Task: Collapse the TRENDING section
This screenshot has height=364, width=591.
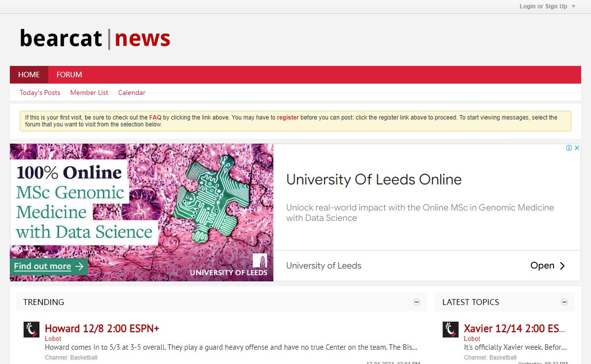Action: click(x=417, y=302)
